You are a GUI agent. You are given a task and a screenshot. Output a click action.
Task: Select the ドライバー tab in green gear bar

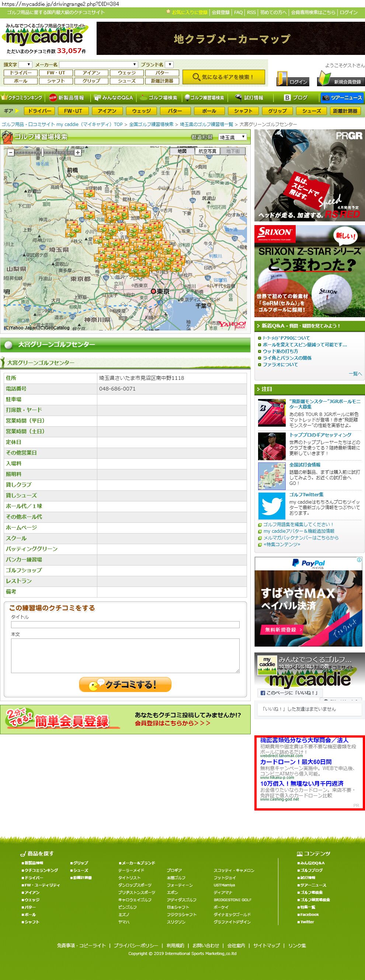[x=39, y=111]
